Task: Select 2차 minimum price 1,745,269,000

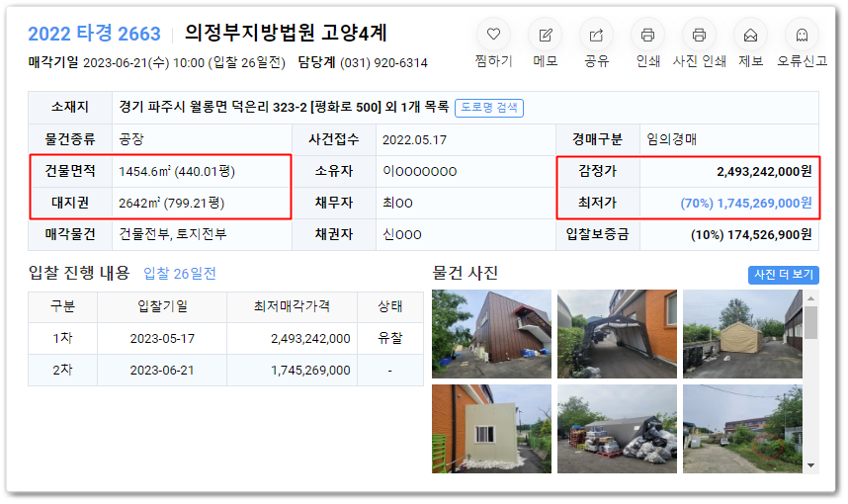Action: pos(310,371)
